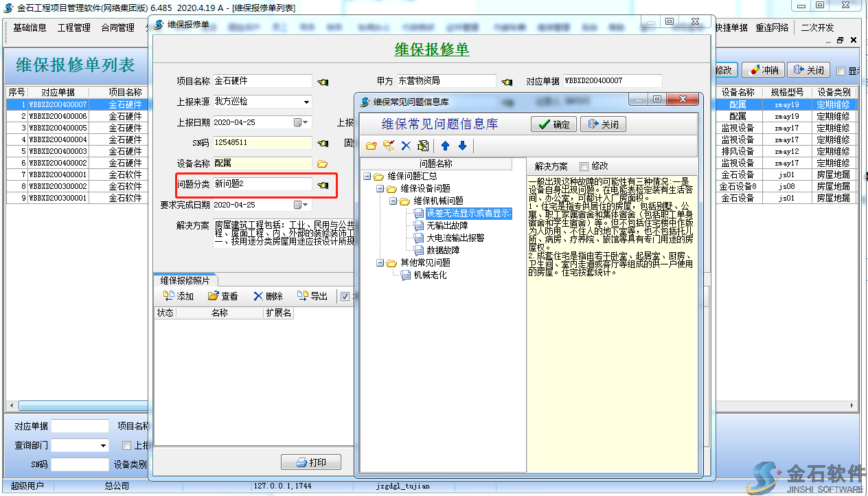868x496 pixels.
Task: Open 合同管理 menu
Action: (x=118, y=28)
